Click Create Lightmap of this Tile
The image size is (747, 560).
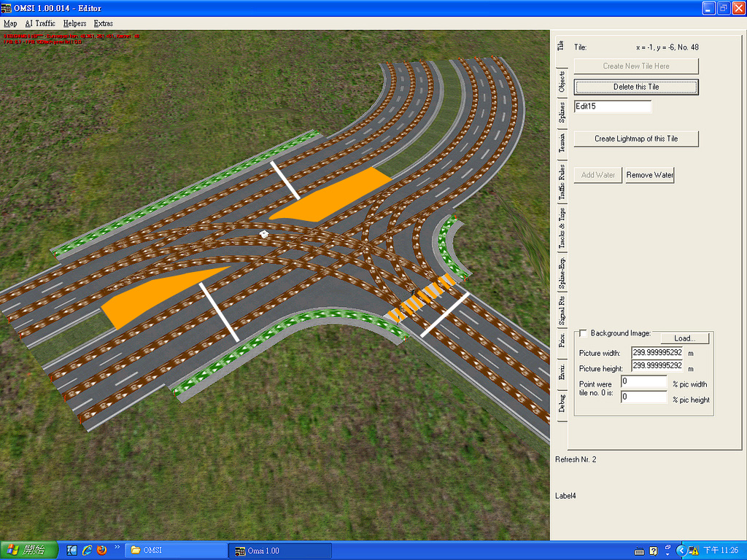636,139
